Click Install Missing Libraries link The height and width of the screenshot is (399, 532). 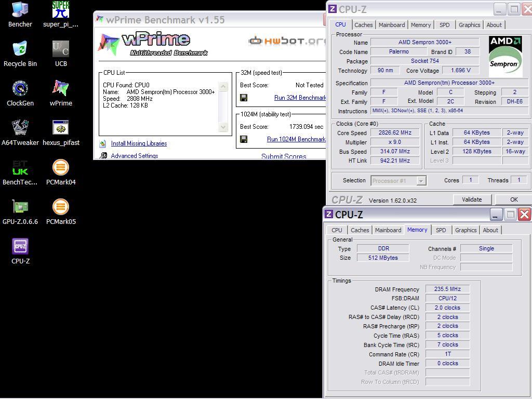[x=139, y=143]
